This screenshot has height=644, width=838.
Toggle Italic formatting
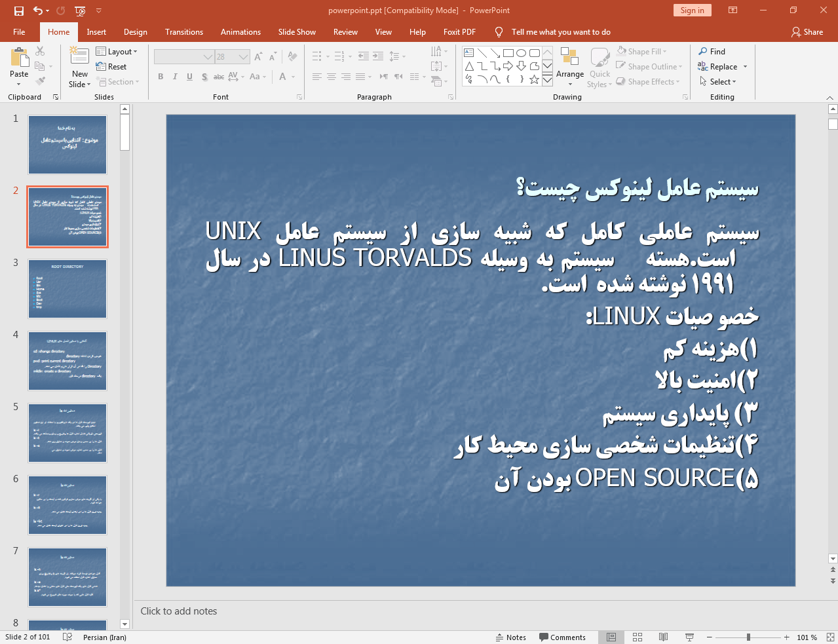click(x=175, y=77)
